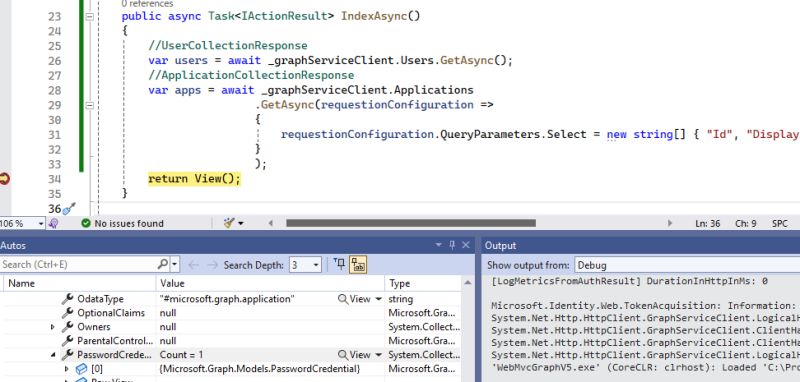The width and height of the screenshot is (800, 382).
Task: Click the wrench icon beside Owners
Action: pyautogui.click(x=67, y=326)
